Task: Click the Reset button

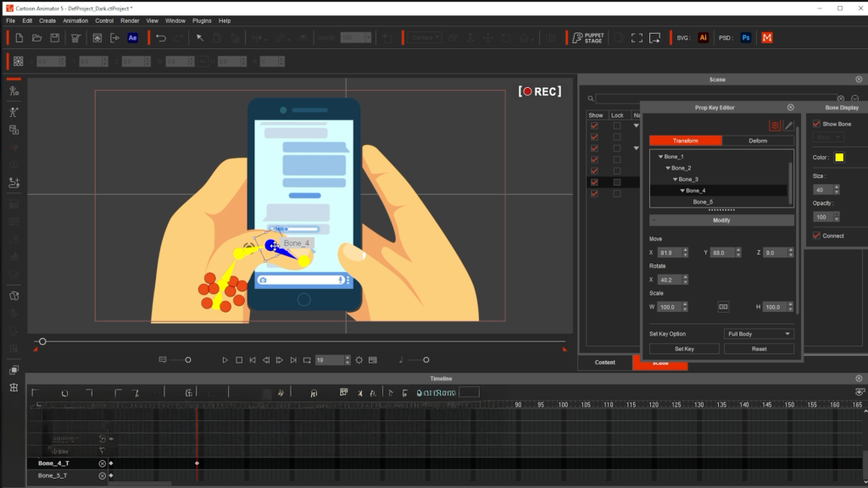Action: (759, 348)
